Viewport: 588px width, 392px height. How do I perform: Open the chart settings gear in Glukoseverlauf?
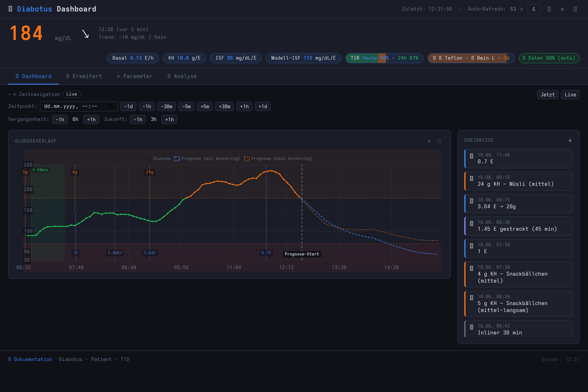pyautogui.click(x=429, y=141)
